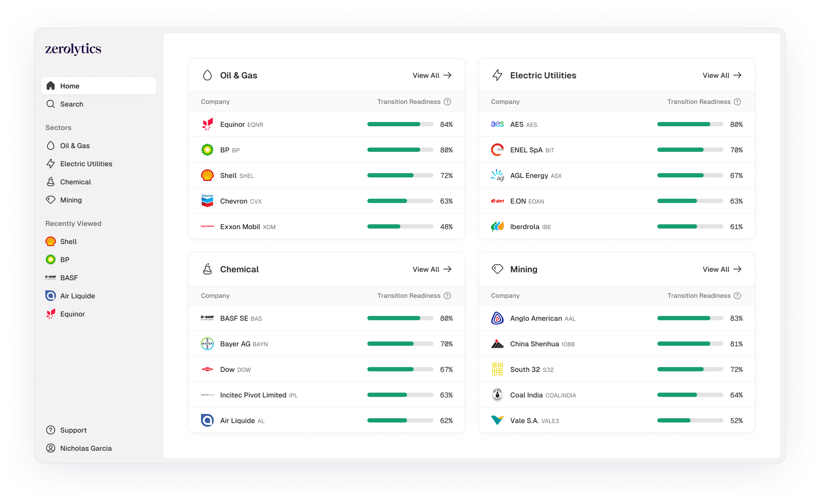Click the E.ON logo icon
The height and width of the screenshot is (504, 820).
497,201
